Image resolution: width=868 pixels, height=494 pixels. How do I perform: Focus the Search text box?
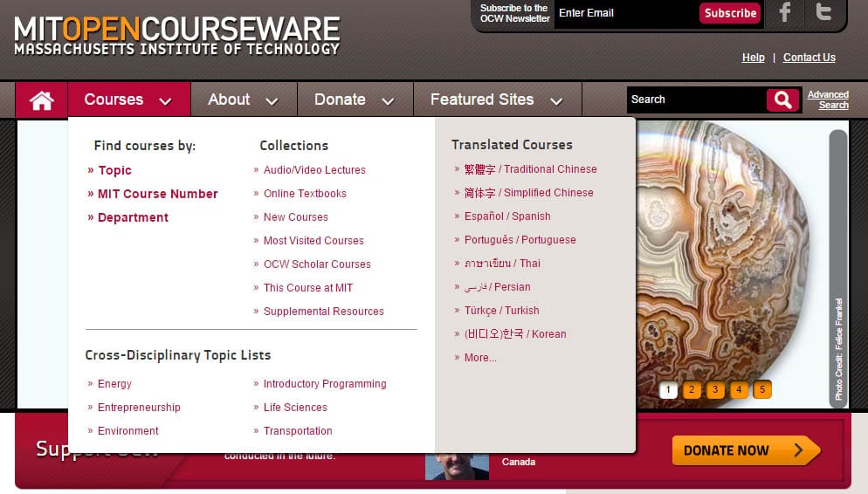(696, 99)
